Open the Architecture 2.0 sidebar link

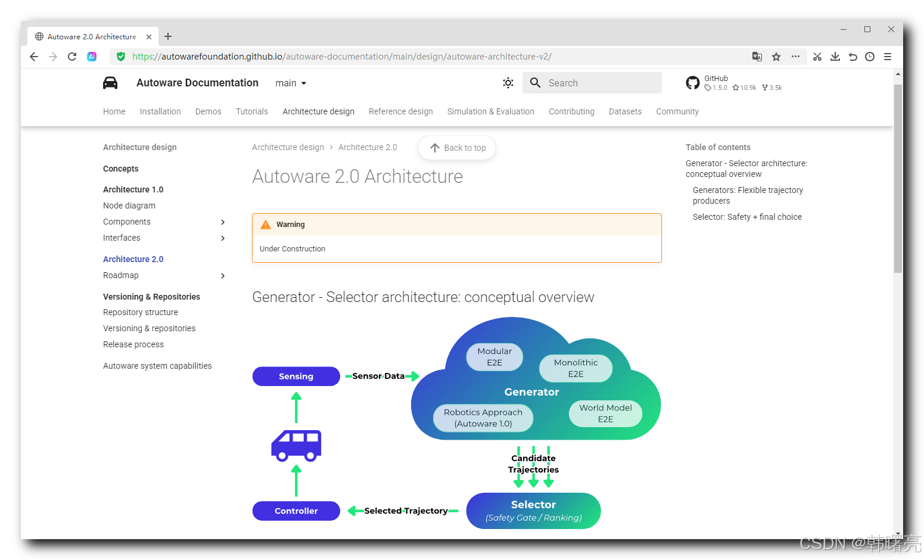coord(133,259)
